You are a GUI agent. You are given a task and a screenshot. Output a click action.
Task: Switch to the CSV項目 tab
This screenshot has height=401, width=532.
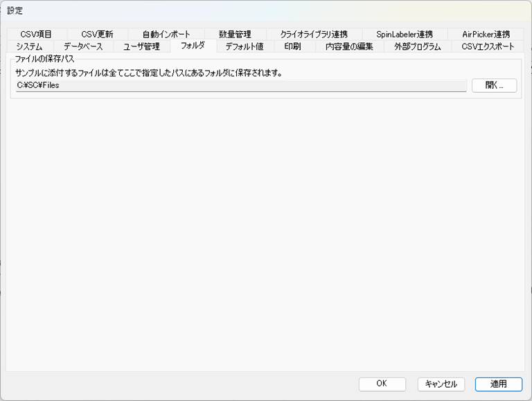(36, 34)
